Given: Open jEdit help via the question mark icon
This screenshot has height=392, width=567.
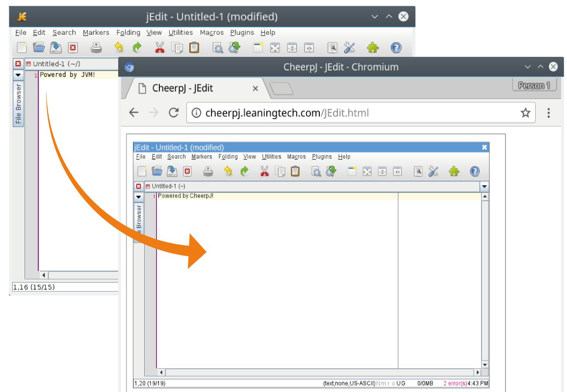Looking at the screenshot, I should click(x=475, y=171).
